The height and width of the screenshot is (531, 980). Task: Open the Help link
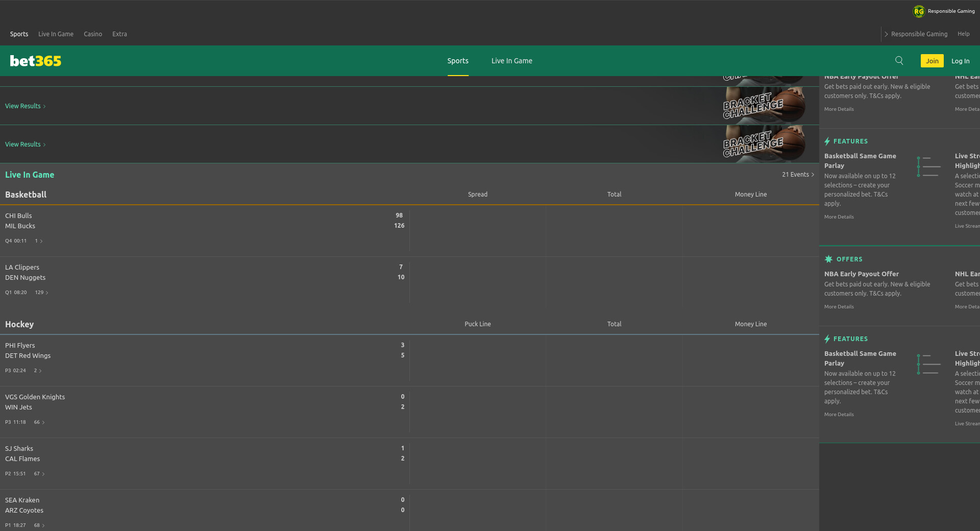pos(963,34)
